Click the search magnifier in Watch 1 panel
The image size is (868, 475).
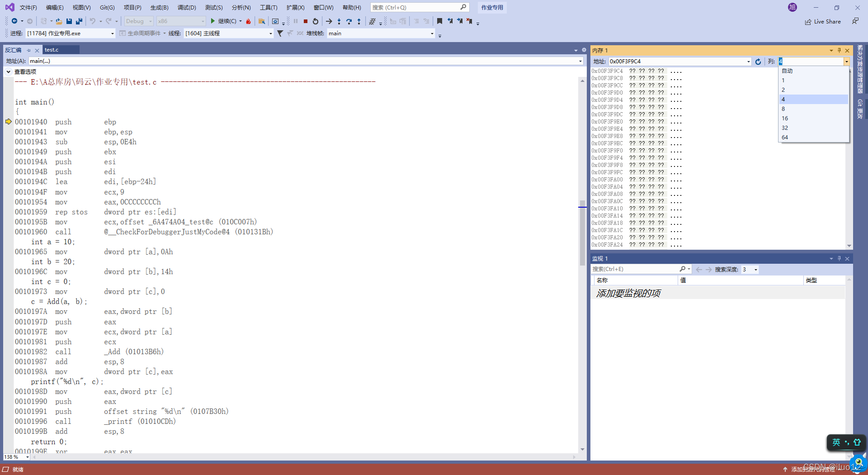click(683, 269)
